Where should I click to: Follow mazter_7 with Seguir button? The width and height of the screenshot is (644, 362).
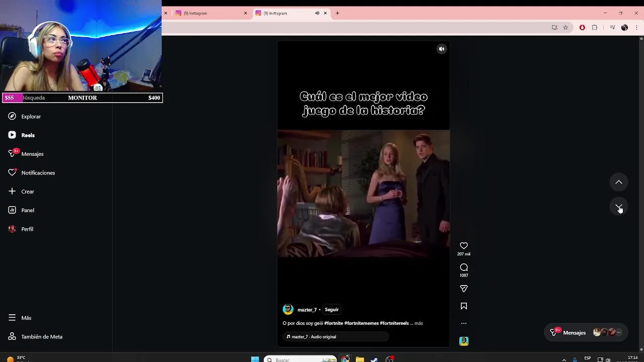pos(332,310)
